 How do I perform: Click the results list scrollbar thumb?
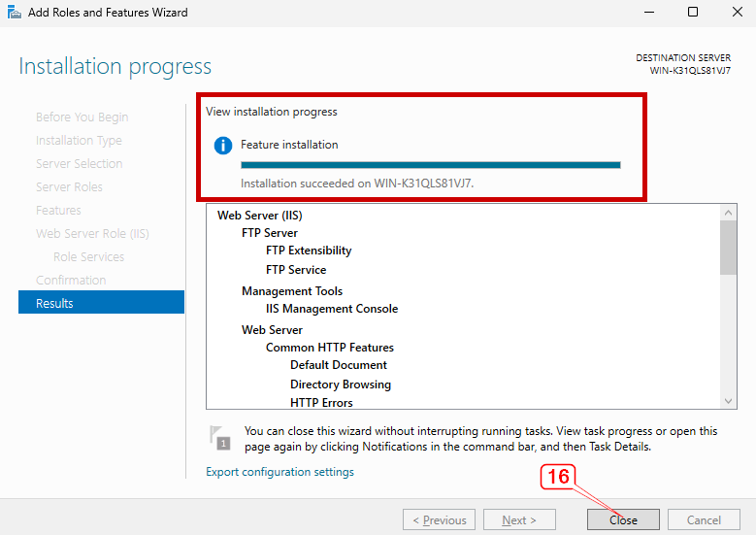[728, 248]
